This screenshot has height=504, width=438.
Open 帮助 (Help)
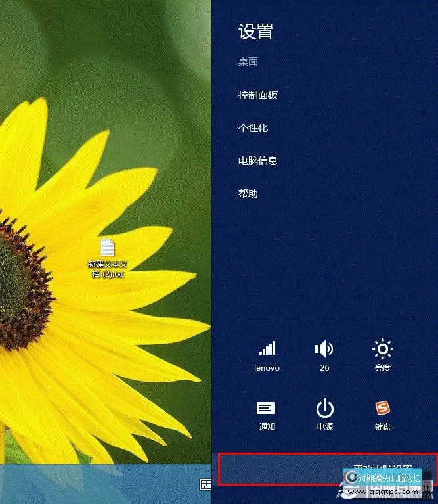(x=248, y=193)
